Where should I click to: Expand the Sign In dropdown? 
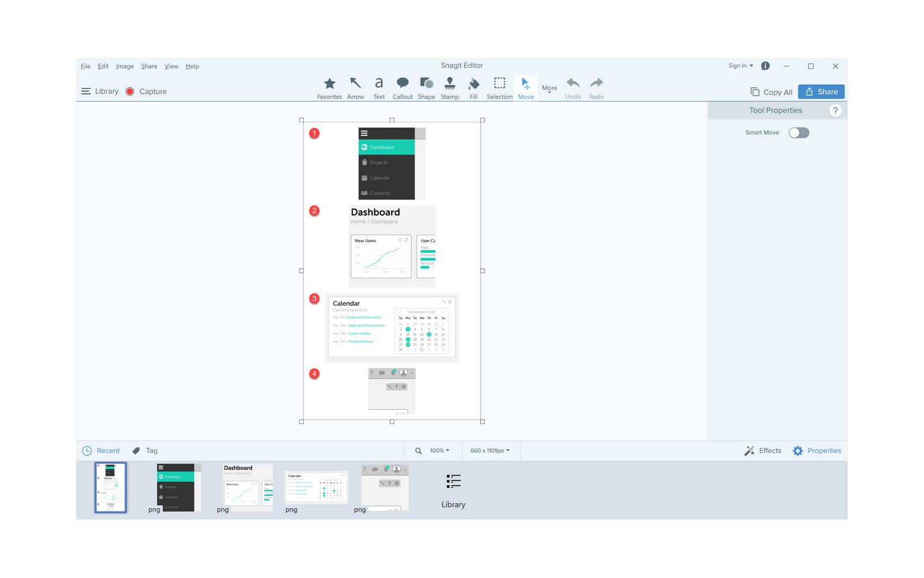(740, 66)
